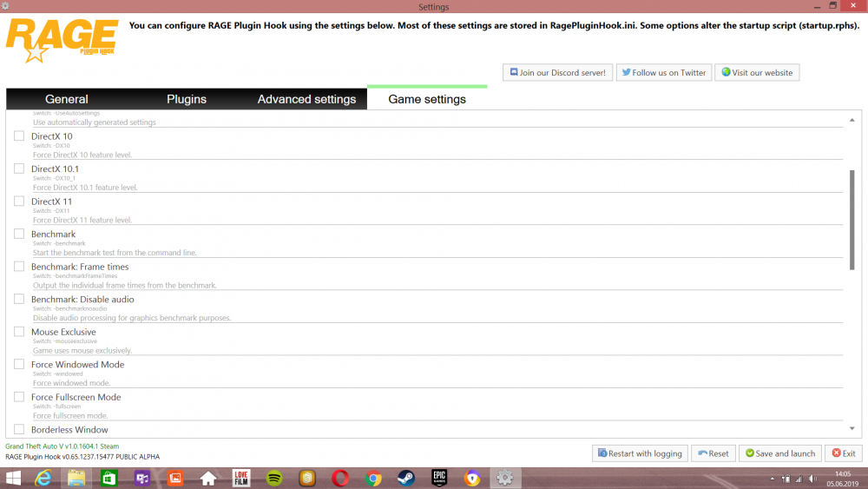Click 'Game uses mouse exclusively.' description
Image resolution: width=868 pixels, height=489 pixels.
click(x=82, y=351)
